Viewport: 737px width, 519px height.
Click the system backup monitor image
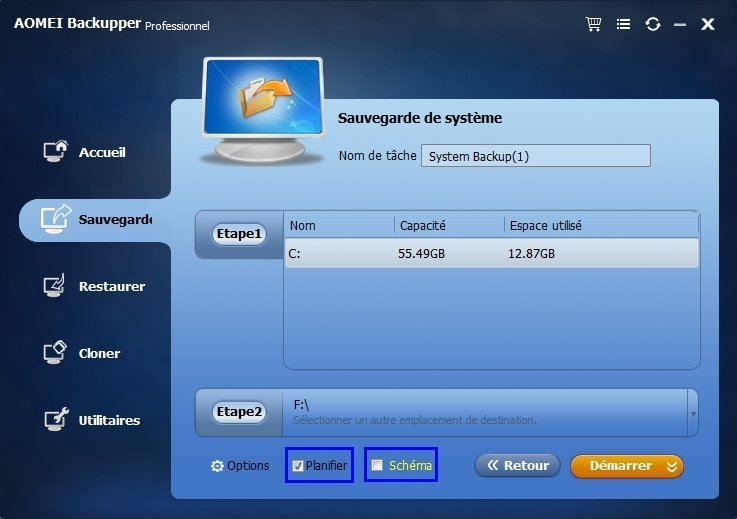(263, 110)
